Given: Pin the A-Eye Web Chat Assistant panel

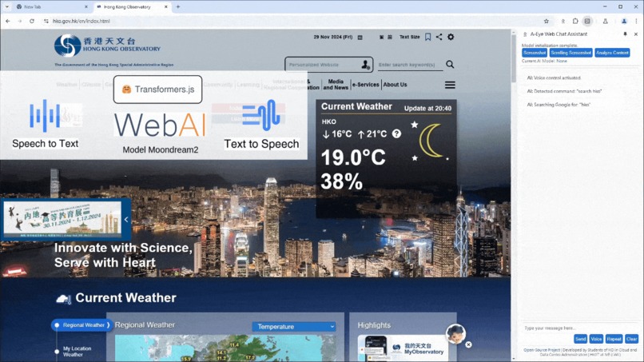Looking at the screenshot, I should 625,34.
